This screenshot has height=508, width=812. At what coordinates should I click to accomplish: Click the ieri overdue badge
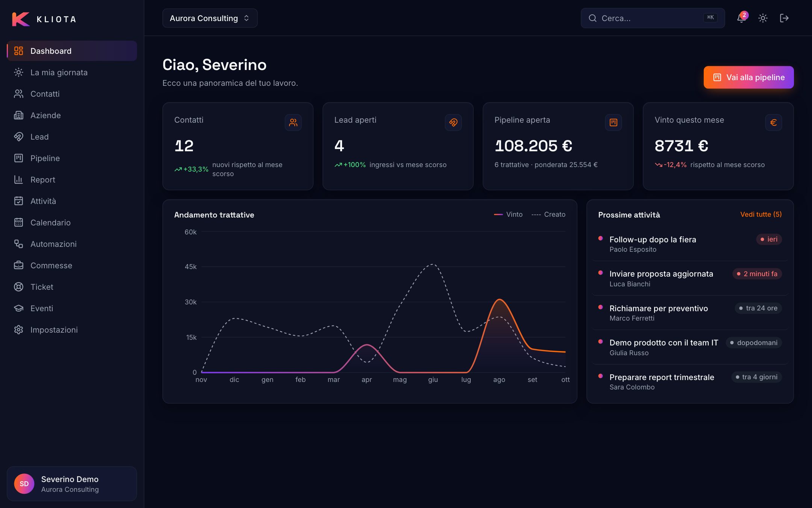coord(769,239)
